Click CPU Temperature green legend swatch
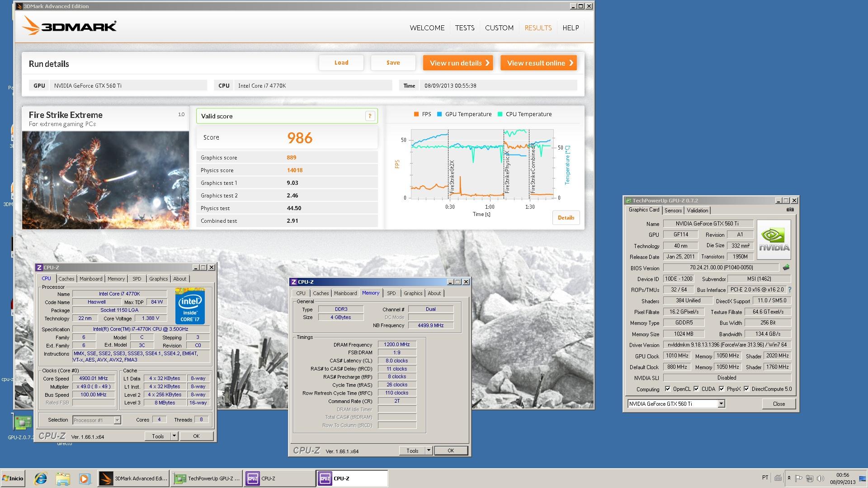 pos(500,114)
